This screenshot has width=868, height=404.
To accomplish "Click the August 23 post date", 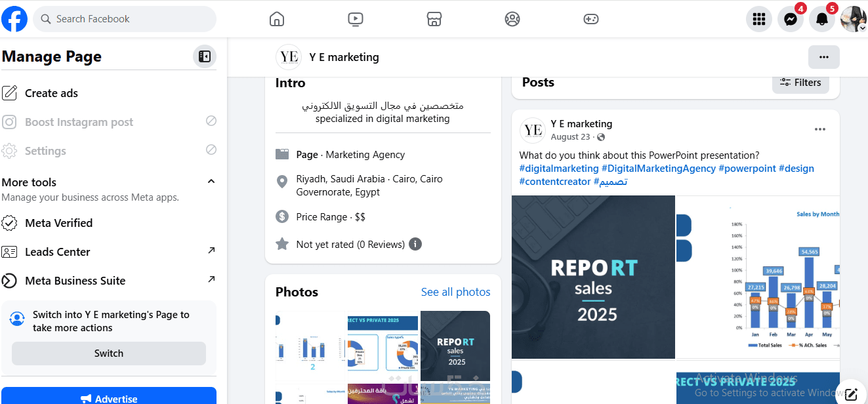I will pos(570,137).
